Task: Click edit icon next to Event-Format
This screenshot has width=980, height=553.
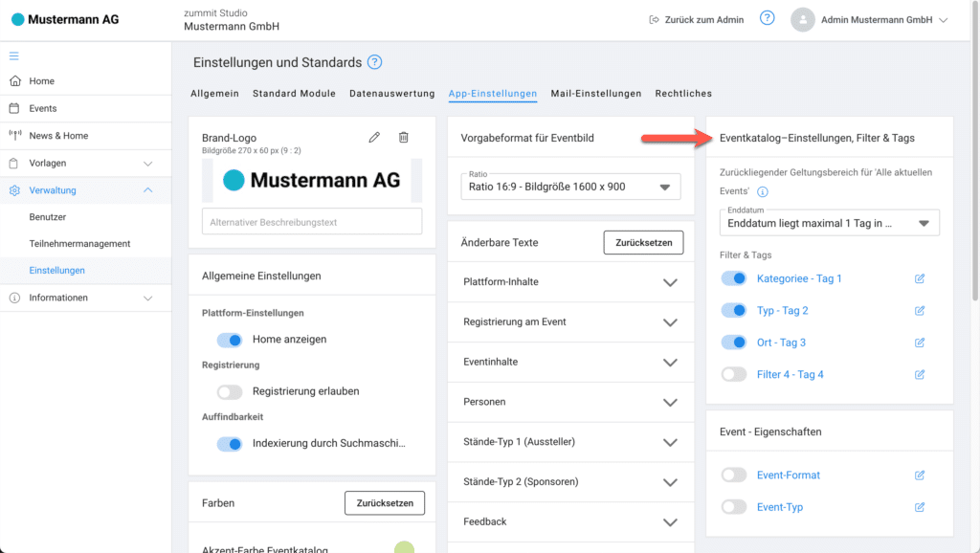Action: pyautogui.click(x=920, y=475)
